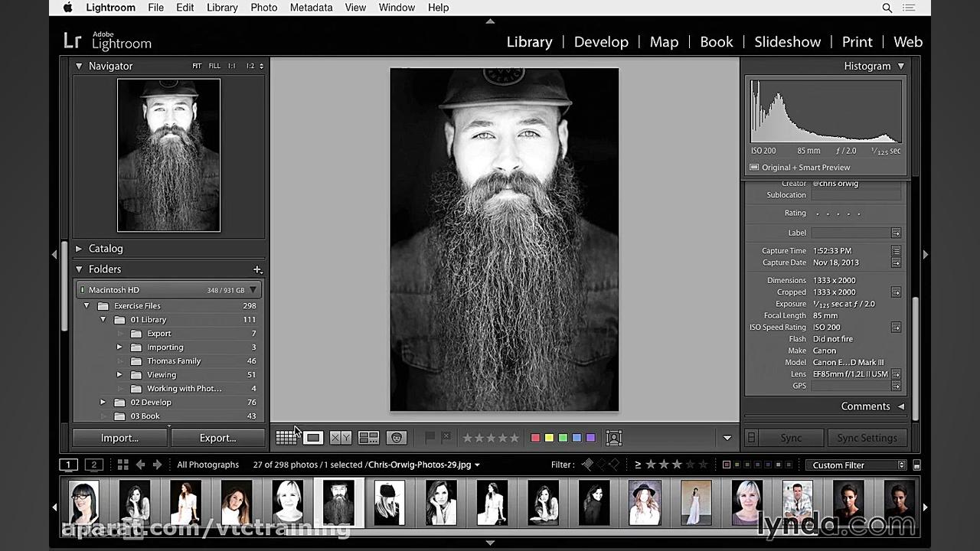The height and width of the screenshot is (551, 980).
Task: Click the add-folder plus icon
Action: click(x=258, y=269)
